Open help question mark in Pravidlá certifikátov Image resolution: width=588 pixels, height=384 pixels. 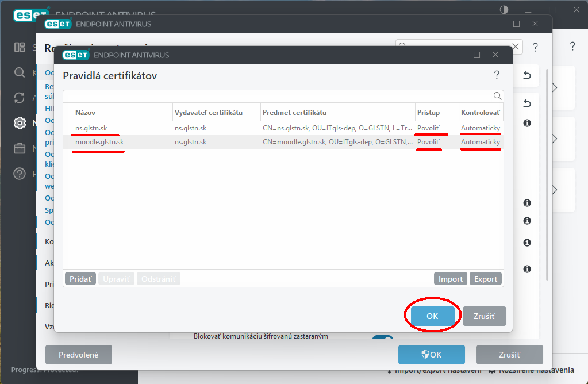pyautogui.click(x=497, y=75)
